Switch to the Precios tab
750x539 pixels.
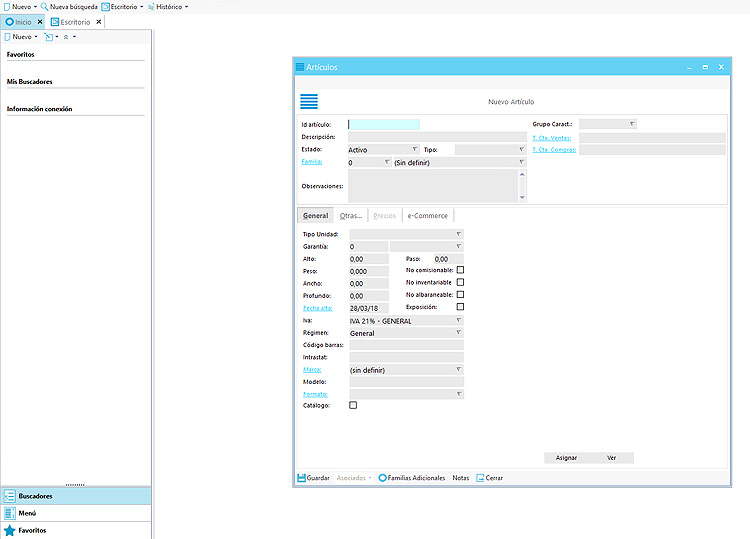pos(385,216)
